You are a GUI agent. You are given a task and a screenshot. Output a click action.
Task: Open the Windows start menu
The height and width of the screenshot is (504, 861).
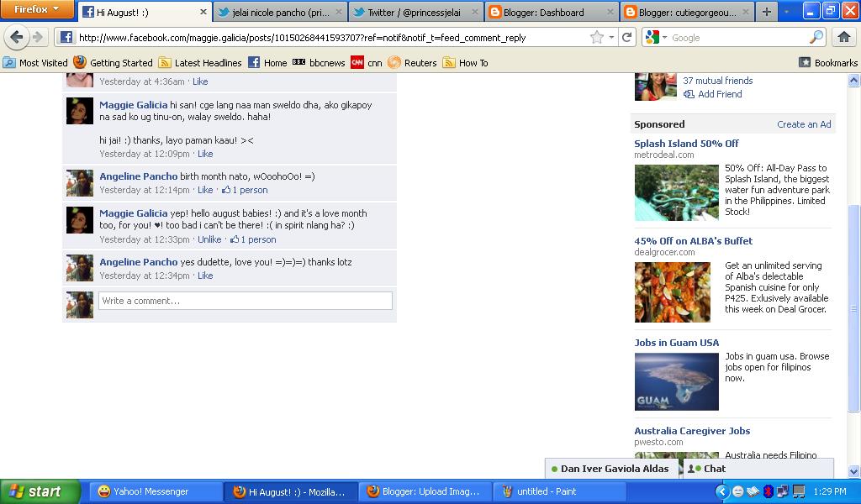pyautogui.click(x=40, y=491)
